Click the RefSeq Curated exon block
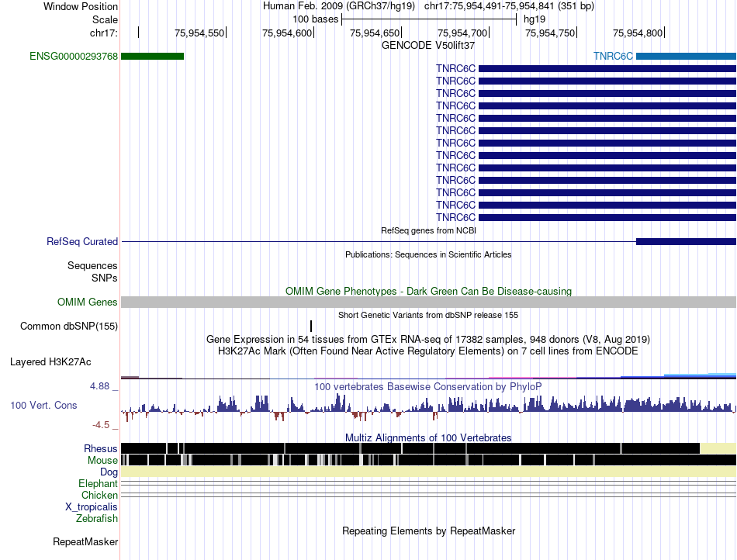Image resolution: width=737 pixels, height=560 pixels. point(686,241)
